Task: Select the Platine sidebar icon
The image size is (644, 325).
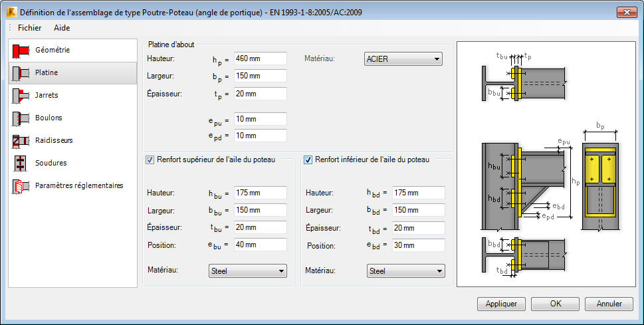Action: [21, 73]
